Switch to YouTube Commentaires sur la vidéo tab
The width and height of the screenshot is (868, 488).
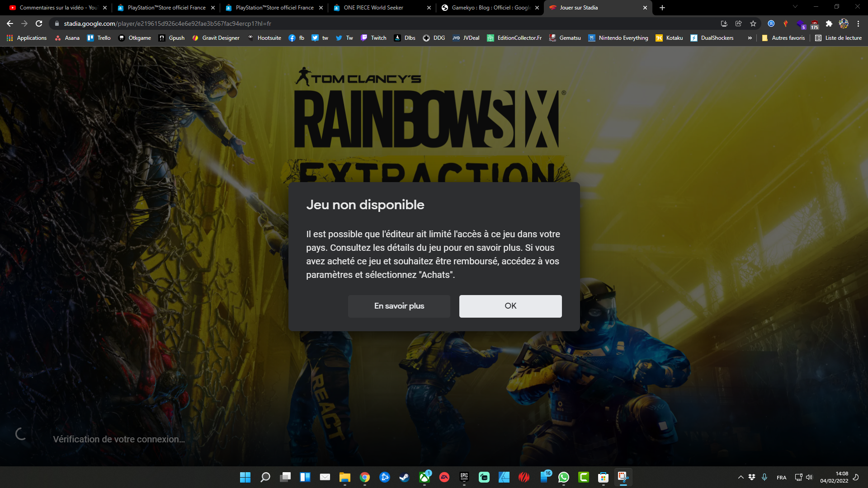pyautogui.click(x=58, y=8)
